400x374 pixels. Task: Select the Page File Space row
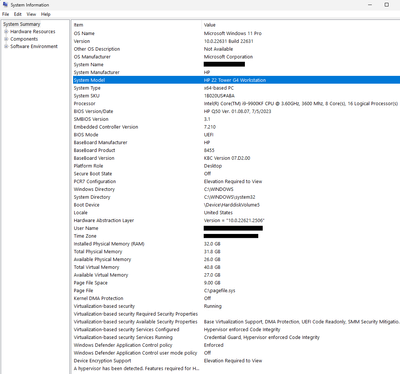[x=236, y=283]
